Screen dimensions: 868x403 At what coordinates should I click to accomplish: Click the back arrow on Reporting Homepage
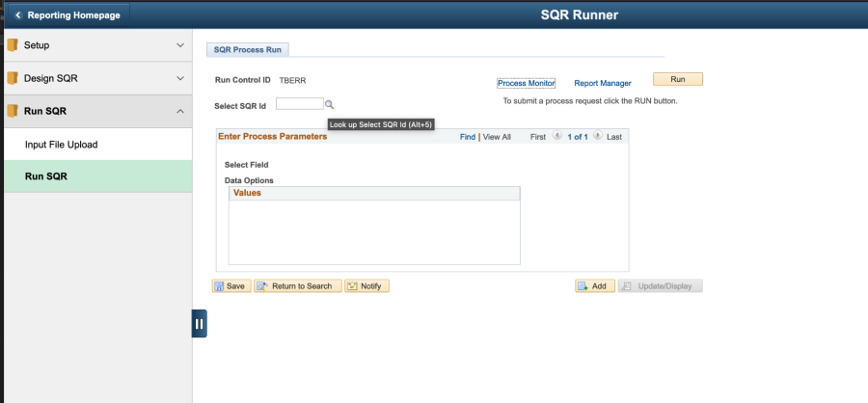pyautogui.click(x=18, y=15)
